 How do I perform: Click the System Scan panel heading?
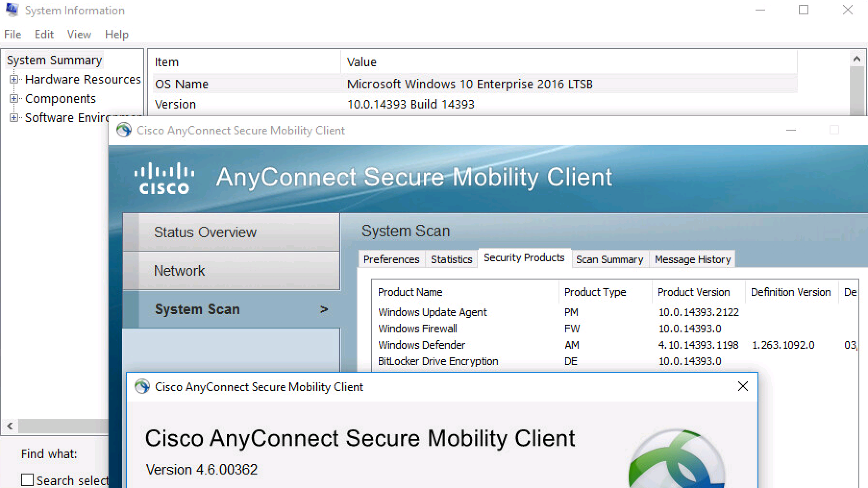(x=406, y=231)
